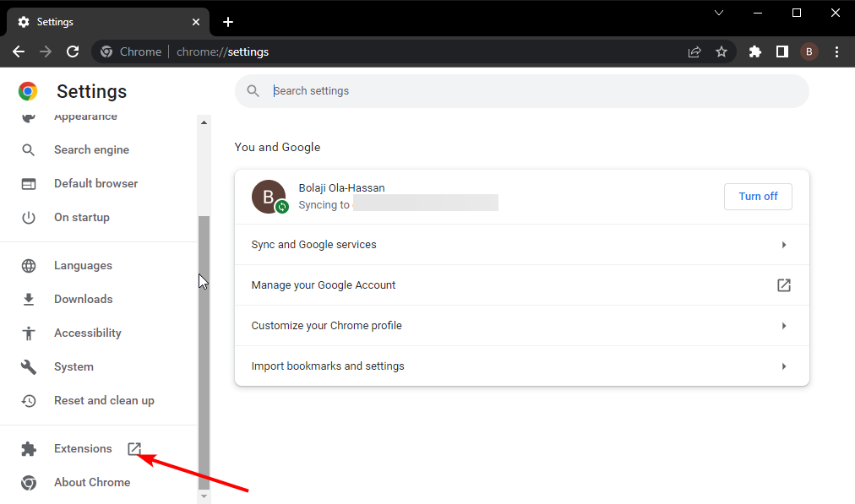Viewport: 855px width, 504px height.
Task: Open Default browser settings
Action: 98,184
